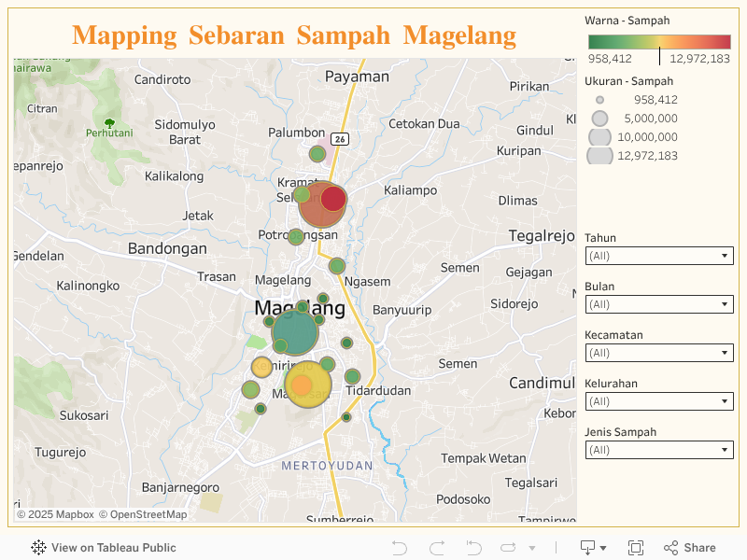This screenshot has width=747, height=560.
Task: Click the route 26 highway shield
Action: 340,139
